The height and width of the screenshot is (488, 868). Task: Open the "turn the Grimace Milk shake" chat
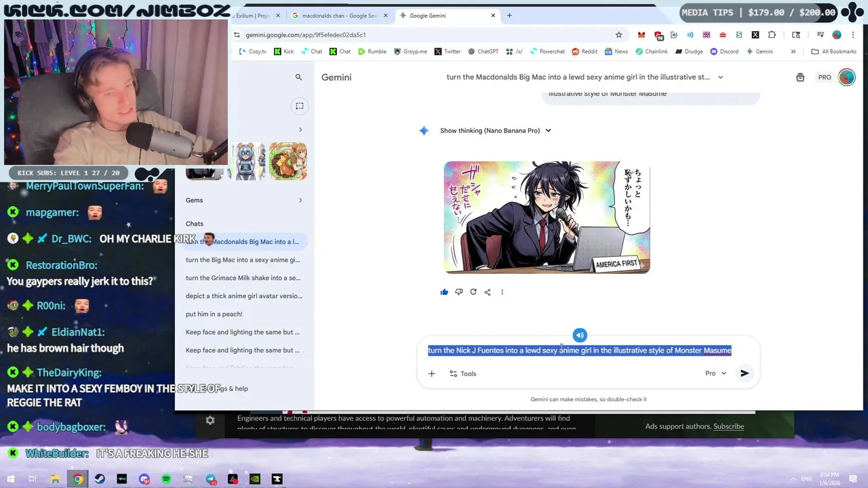[244, 278]
